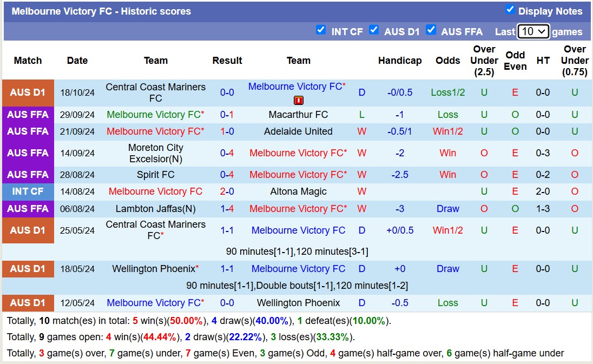Open the Central Coast Mariners FC link
Image resolution: width=593 pixels, height=364 pixels.
pos(155,92)
